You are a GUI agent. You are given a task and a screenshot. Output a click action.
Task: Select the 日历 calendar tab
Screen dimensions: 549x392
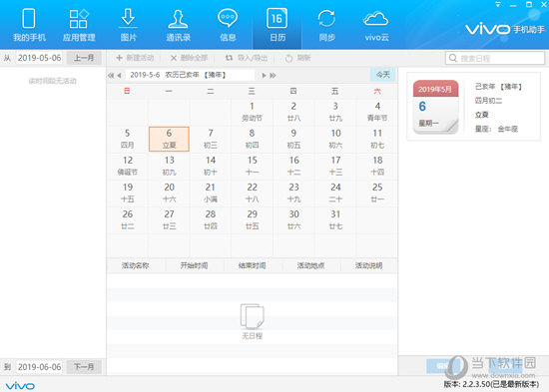point(276,25)
